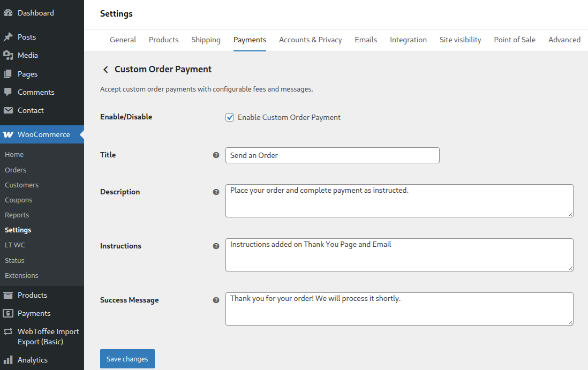Open the Emails tab
Viewport: 588px width, 370px height.
366,40
